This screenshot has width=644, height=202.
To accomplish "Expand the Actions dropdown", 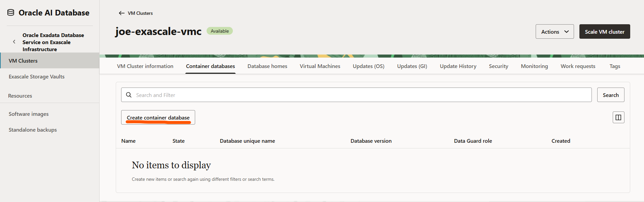I will [x=554, y=32].
